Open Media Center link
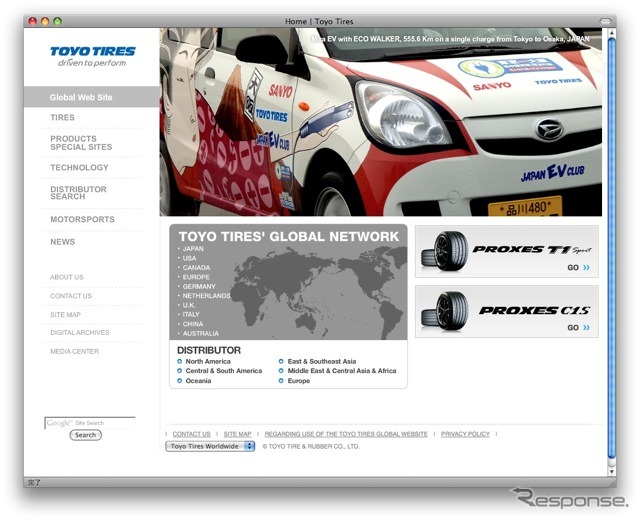640x520 pixels. click(x=74, y=351)
